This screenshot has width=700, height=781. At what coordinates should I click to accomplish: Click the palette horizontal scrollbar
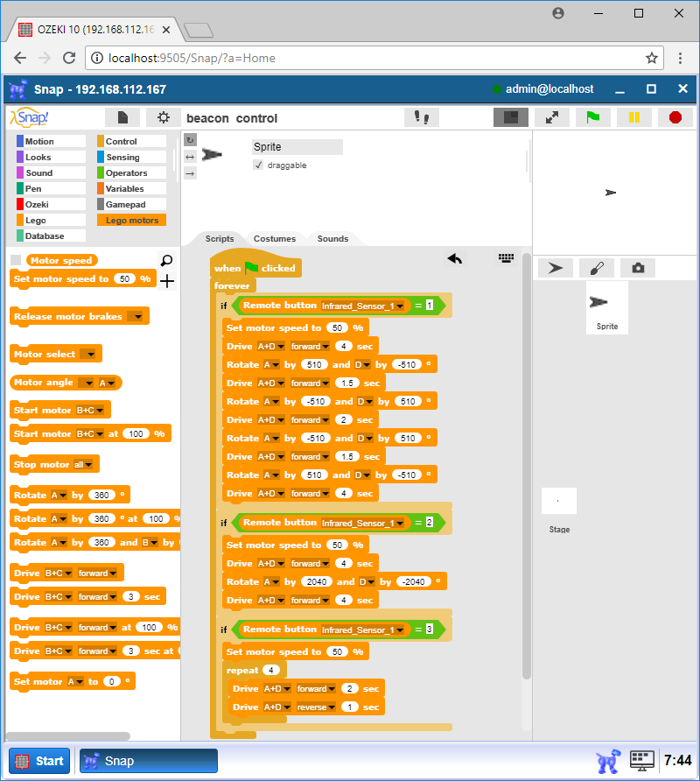pos(67,735)
